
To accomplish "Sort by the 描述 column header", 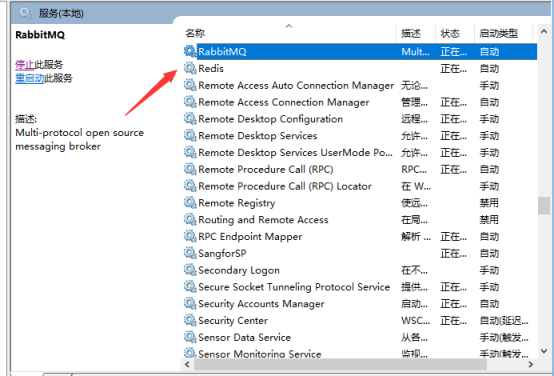I will [x=411, y=34].
